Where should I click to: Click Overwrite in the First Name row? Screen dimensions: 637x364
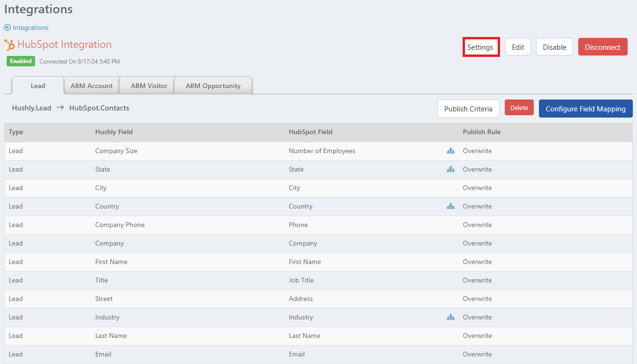(x=477, y=262)
